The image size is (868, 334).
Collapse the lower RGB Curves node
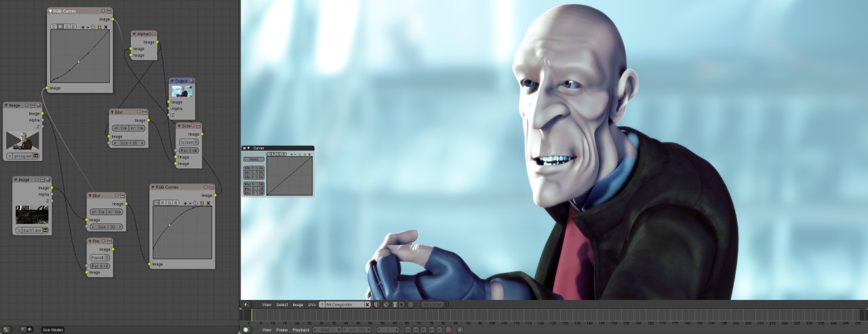pos(153,187)
